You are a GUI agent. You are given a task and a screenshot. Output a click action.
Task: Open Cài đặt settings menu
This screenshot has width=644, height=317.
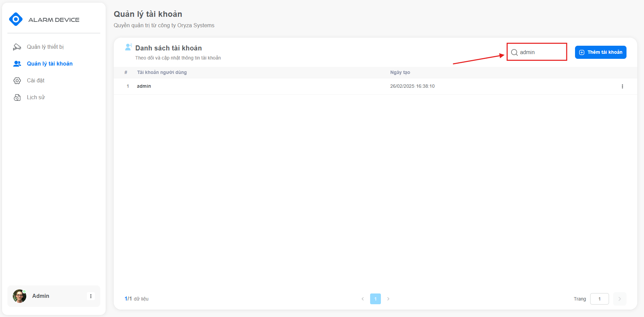[35, 80]
